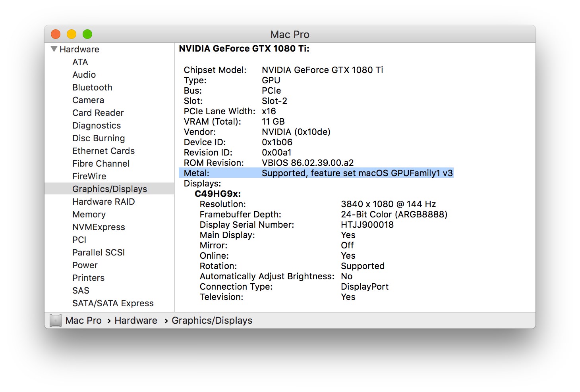The image size is (580, 392).
Task: Open Fibre Channel section
Action: (x=101, y=163)
